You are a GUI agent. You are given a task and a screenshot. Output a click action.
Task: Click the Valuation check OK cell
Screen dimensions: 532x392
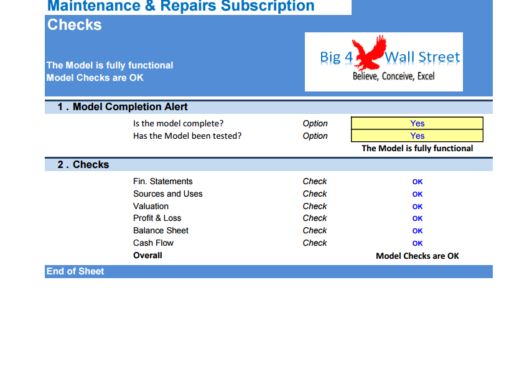pos(418,207)
